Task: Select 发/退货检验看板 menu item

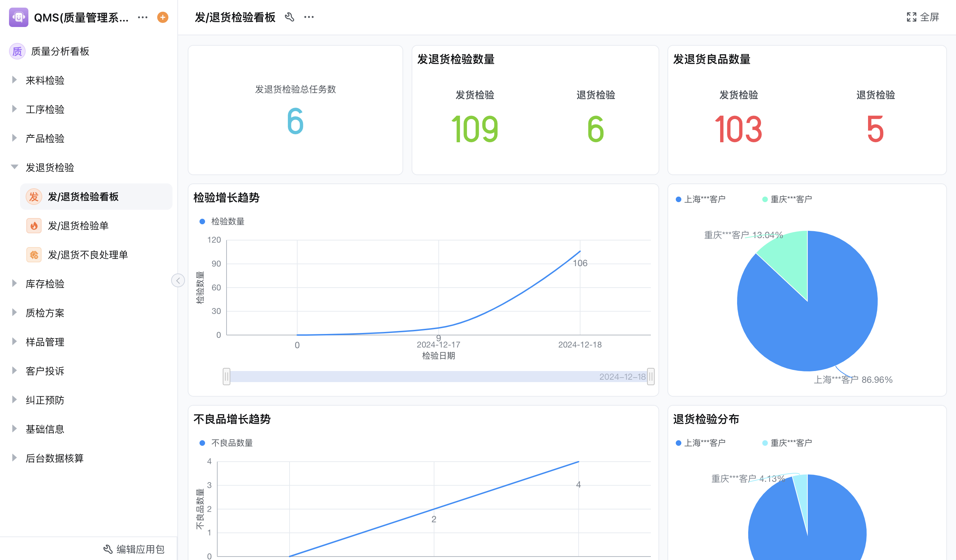Action: (83, 197)
